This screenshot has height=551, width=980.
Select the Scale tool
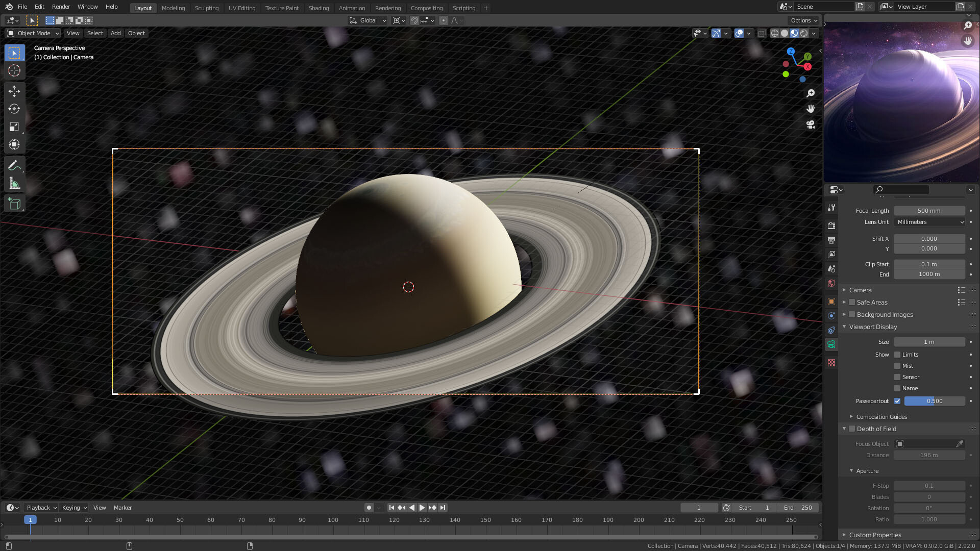[14, 127]
